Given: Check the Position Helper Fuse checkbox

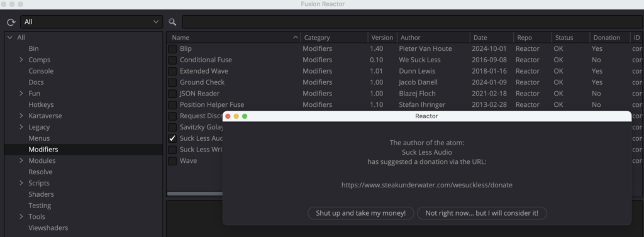Looking at the screenshot, I should [x=172, y=105].
